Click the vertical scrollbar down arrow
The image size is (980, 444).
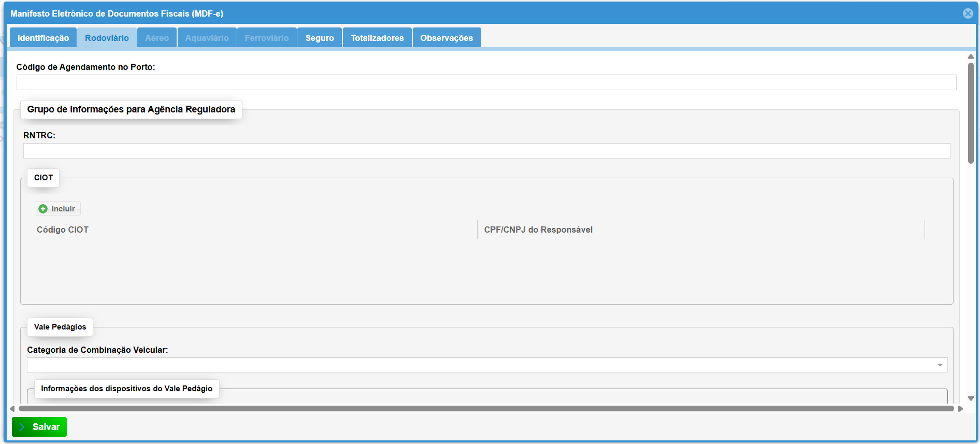(971, 398)
